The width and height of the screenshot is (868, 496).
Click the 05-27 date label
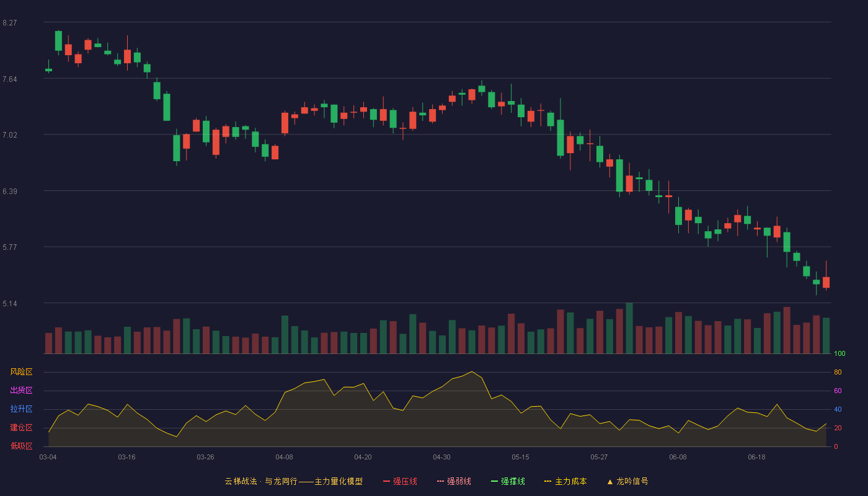coord(599,457)
